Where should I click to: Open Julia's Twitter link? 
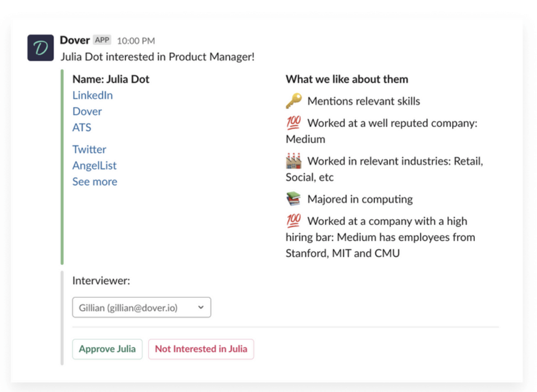89,149
